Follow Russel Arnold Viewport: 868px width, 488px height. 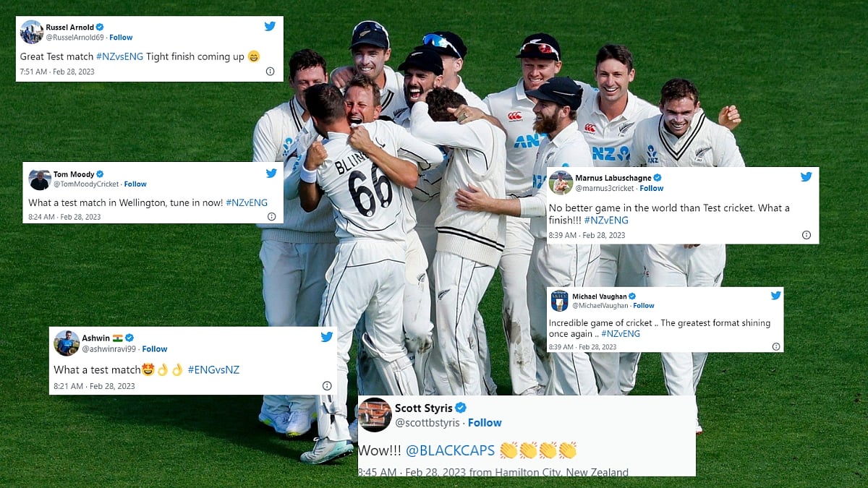[121, 37]
